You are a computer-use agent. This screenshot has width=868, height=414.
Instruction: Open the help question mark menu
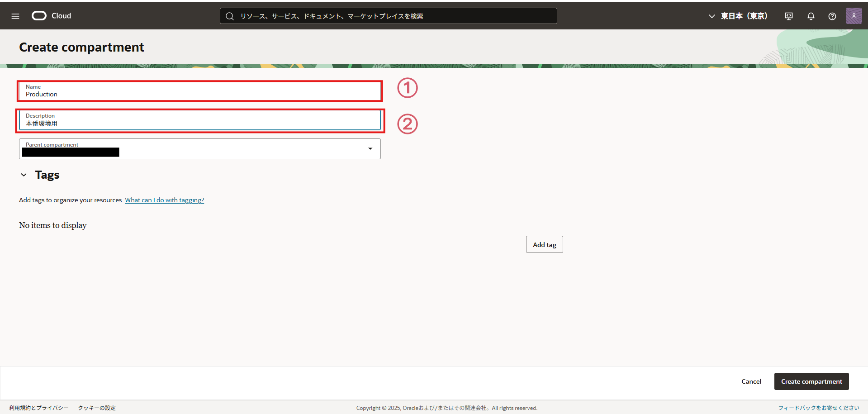pyautogui.click(x=832, y=16)
